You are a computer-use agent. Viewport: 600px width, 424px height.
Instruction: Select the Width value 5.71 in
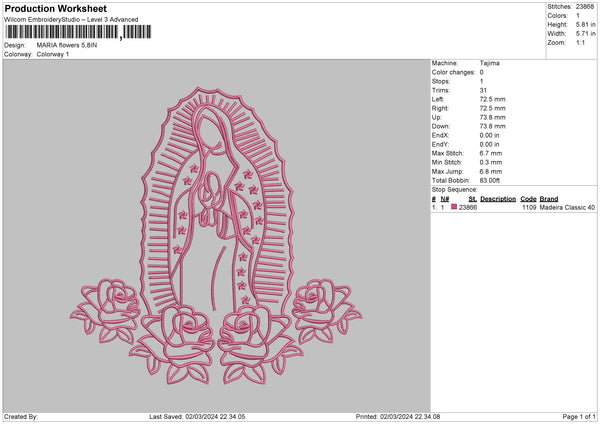(x=585, y=34)
